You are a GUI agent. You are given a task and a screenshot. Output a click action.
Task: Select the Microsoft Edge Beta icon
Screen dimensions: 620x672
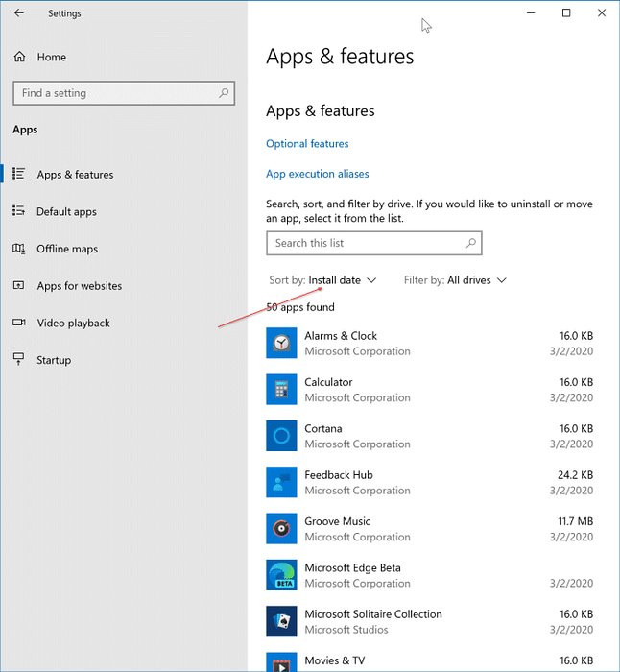click(x=281, y=575)
